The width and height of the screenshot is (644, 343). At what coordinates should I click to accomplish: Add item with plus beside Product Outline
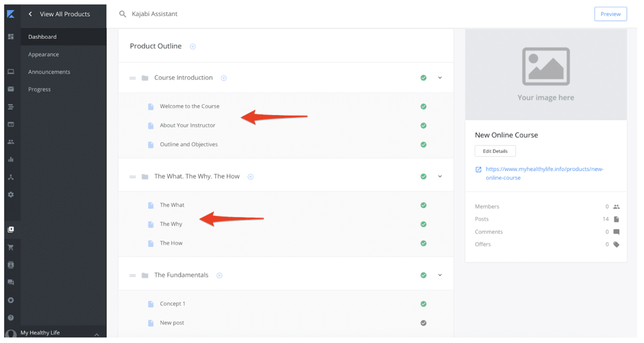coord(193,46)
